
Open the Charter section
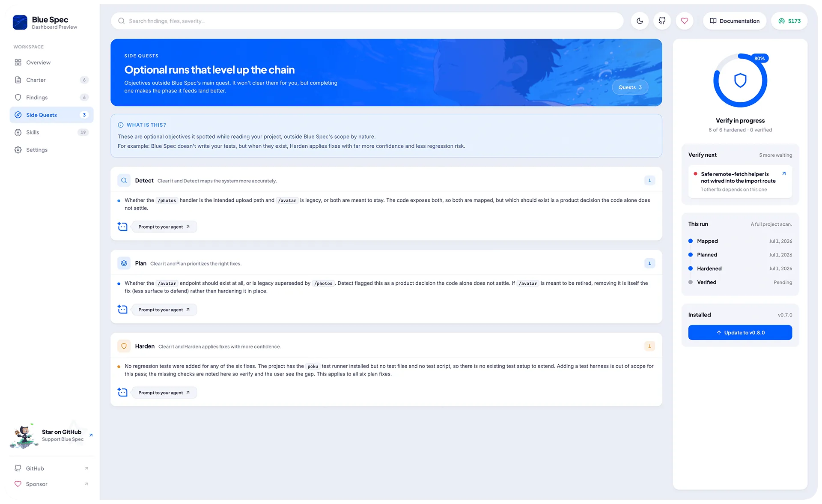pyautogui.click(x=51, y=80)
